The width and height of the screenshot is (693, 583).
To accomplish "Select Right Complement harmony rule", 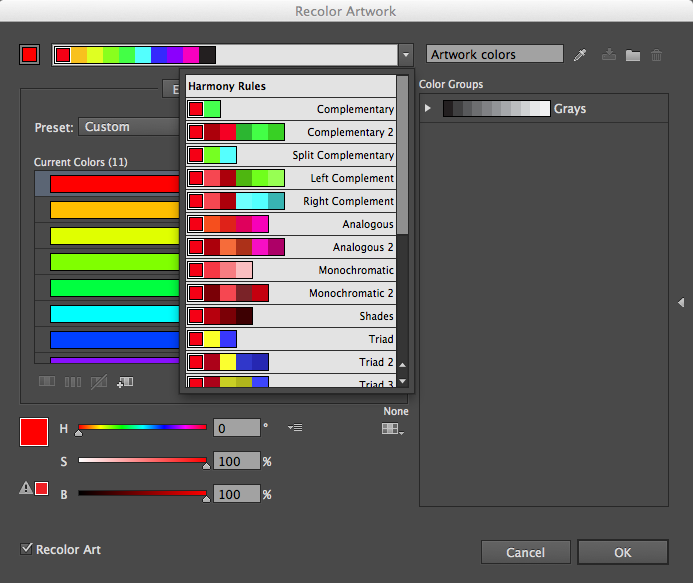I will coord(291,201).
